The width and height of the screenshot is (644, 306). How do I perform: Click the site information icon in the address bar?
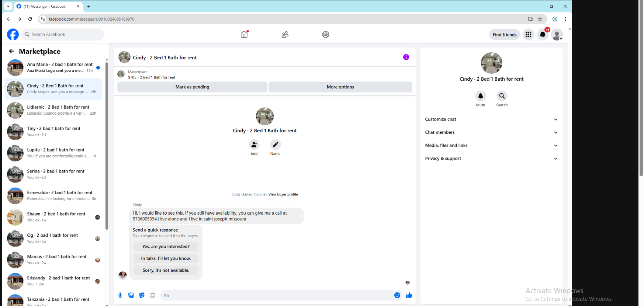(x=43, y=19)
